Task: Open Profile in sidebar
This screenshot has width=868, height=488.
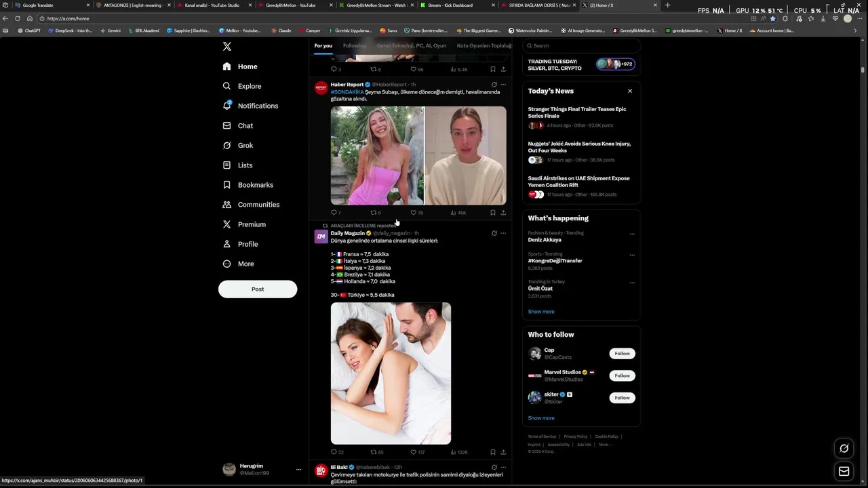Action: click(240, 243)
